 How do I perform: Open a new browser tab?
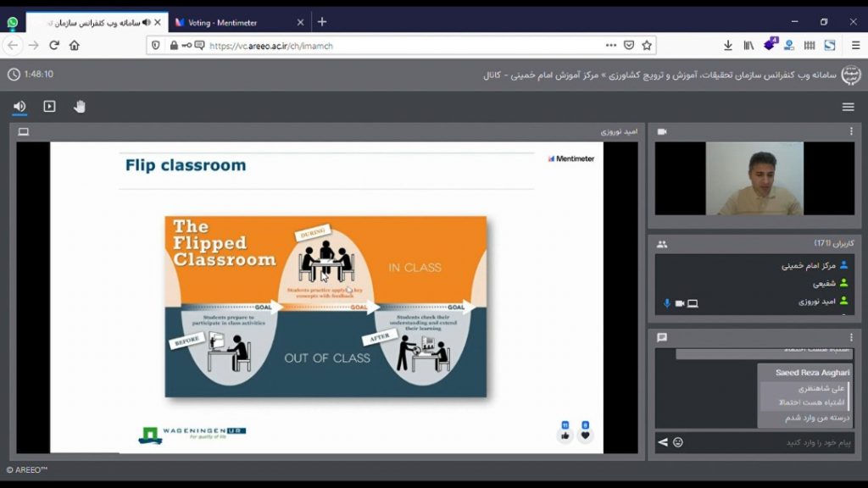(322, 22)
